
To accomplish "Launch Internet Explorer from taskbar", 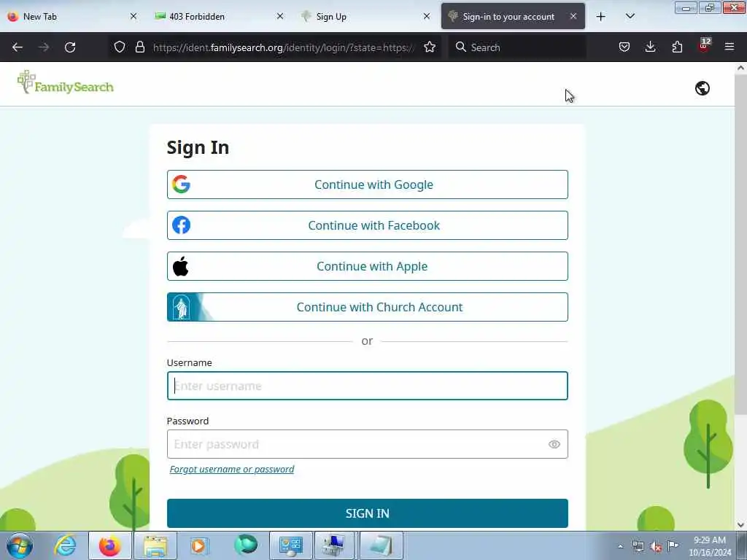I will pos(65,545).
